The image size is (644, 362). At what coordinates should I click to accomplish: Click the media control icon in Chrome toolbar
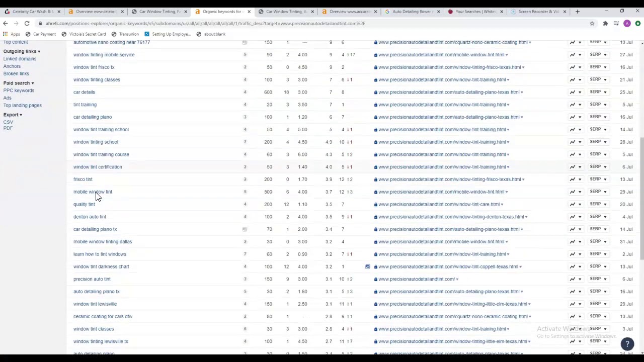[x=616, y=23]
